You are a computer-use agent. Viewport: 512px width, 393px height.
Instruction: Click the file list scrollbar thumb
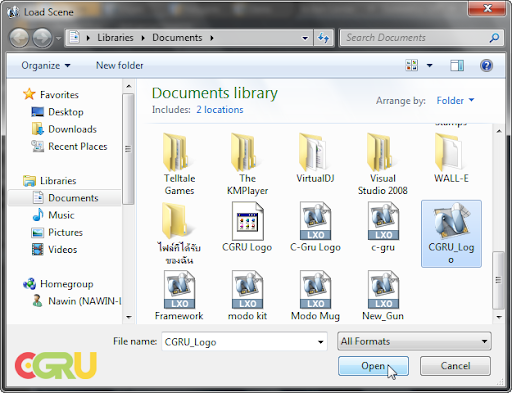[498, 280]
